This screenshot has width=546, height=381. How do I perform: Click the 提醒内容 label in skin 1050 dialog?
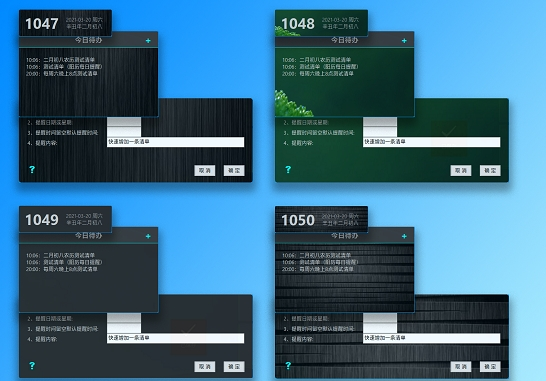pyautogui.click(x=302, y=339)
